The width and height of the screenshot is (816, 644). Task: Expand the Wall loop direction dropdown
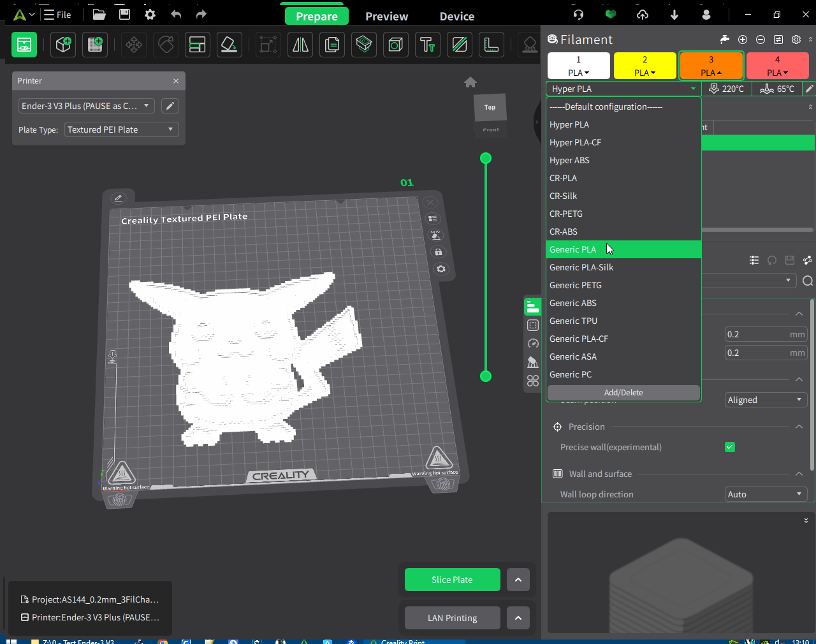pos(766,494)
